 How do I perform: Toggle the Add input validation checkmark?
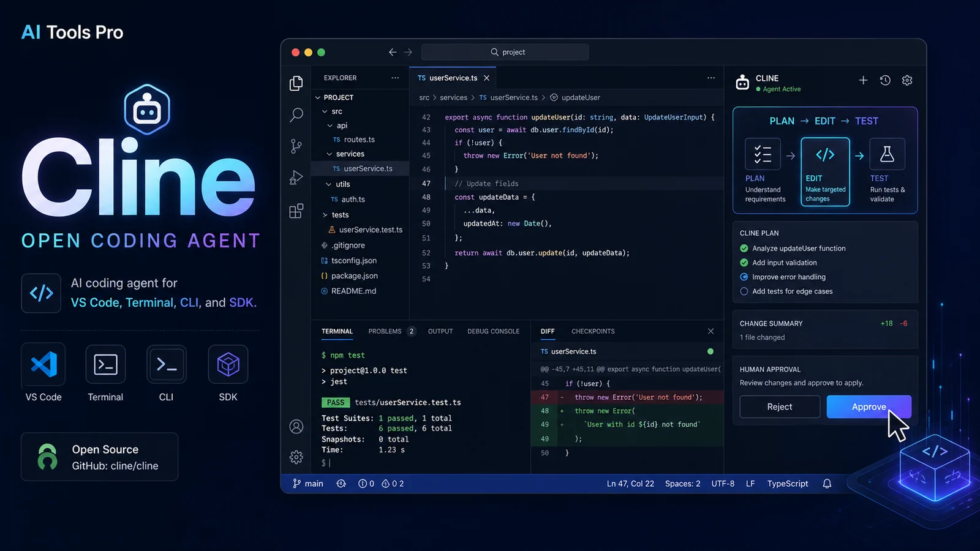pos(744,263)
